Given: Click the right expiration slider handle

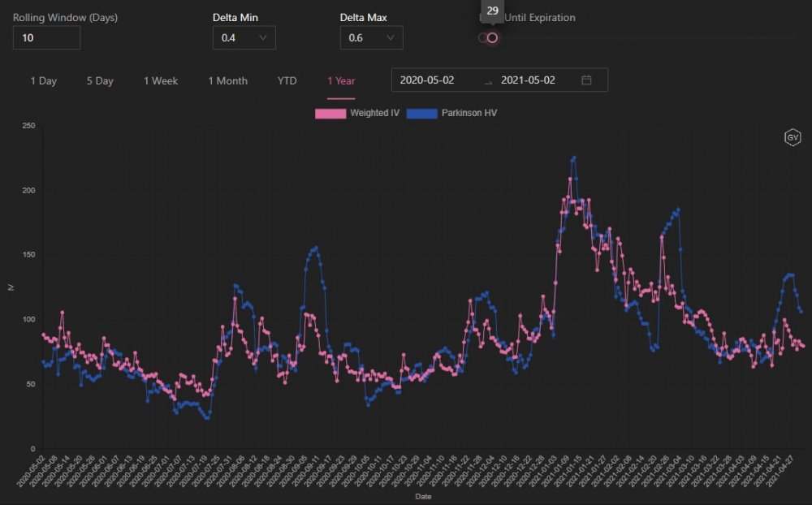Looking at the screenshot, I should (x=492, y=38).
